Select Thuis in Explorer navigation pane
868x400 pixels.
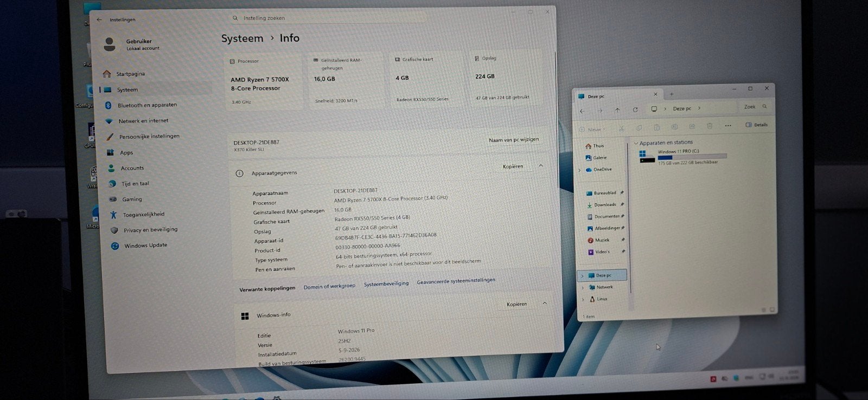[595, 146]
